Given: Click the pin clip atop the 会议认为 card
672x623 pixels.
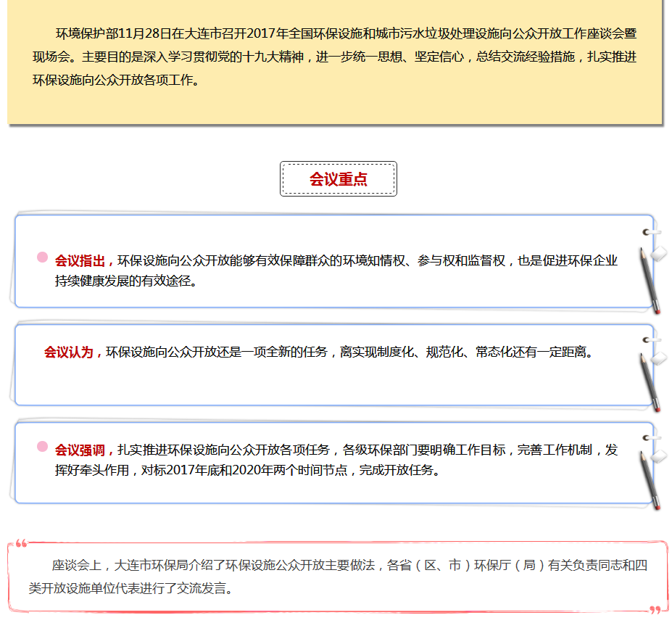Looking at the screenshot, I should 650,339.
